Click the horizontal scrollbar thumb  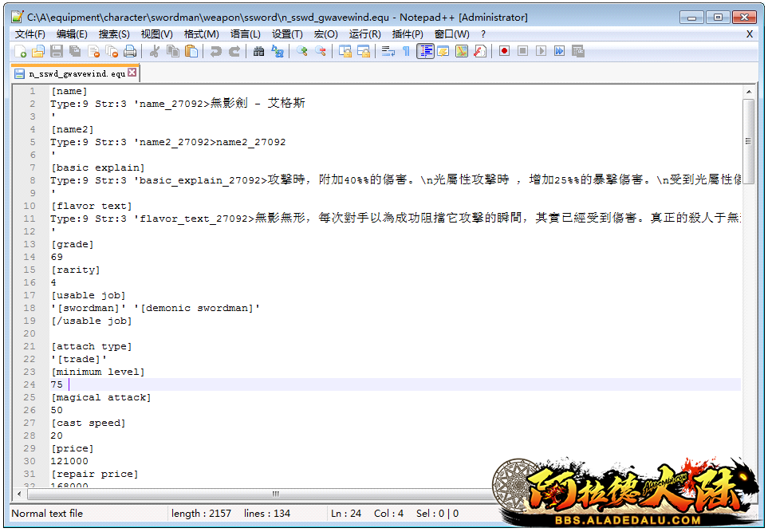276,494
